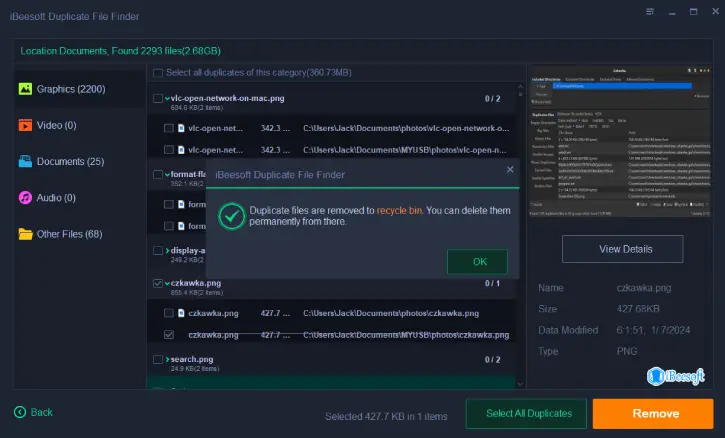Viewport: 725px width, 438px height.
Task: Click the file icon of second vlc-open-net item under MYUSB
Action: 181,150
